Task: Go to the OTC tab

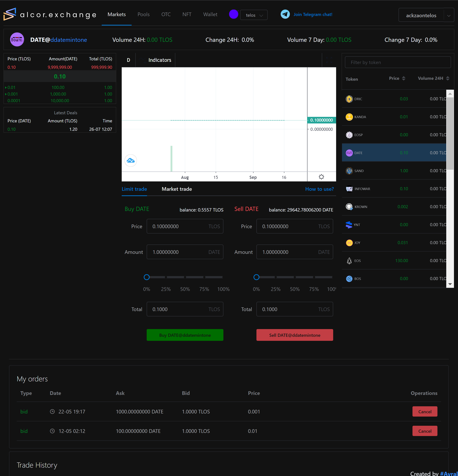Action: click(x=166, y=14)
